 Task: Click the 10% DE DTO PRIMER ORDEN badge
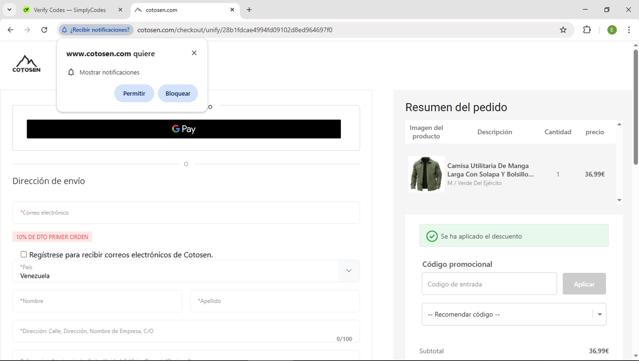point(52,237)
